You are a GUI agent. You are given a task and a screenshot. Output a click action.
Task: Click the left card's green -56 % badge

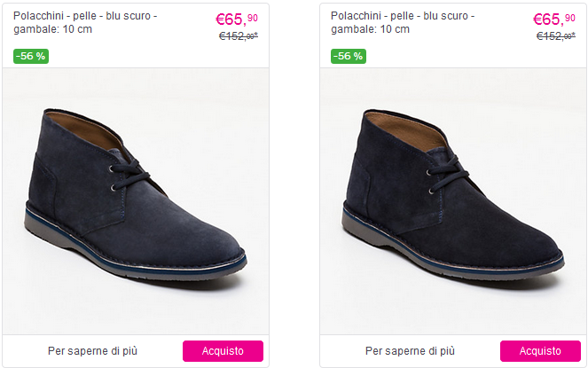(31, 56)
